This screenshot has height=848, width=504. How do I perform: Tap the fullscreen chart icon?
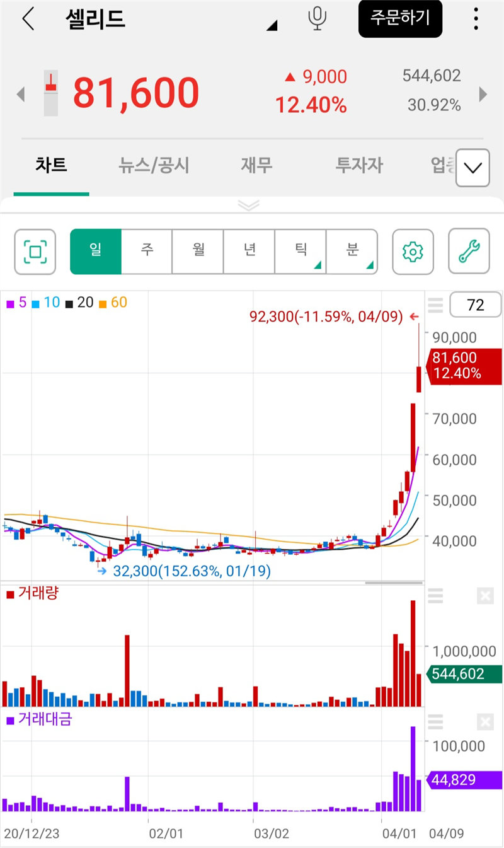[35, 252]
